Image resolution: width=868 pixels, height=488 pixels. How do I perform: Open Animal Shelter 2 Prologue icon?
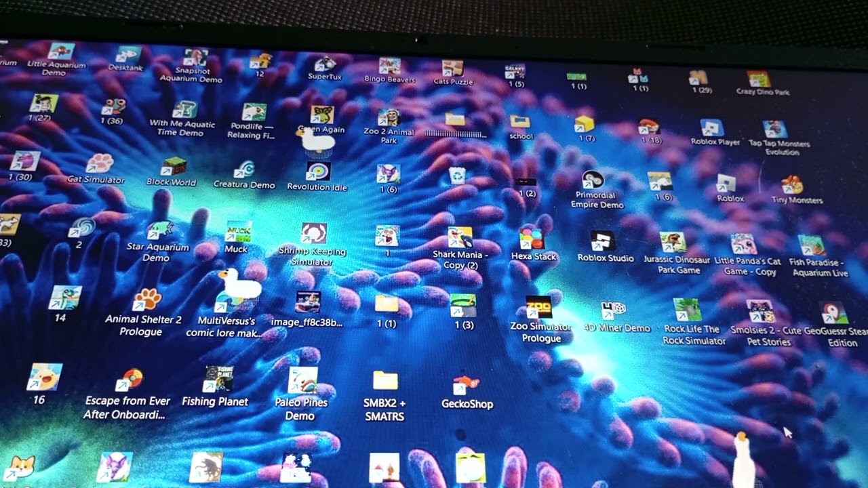pos(146,299)
